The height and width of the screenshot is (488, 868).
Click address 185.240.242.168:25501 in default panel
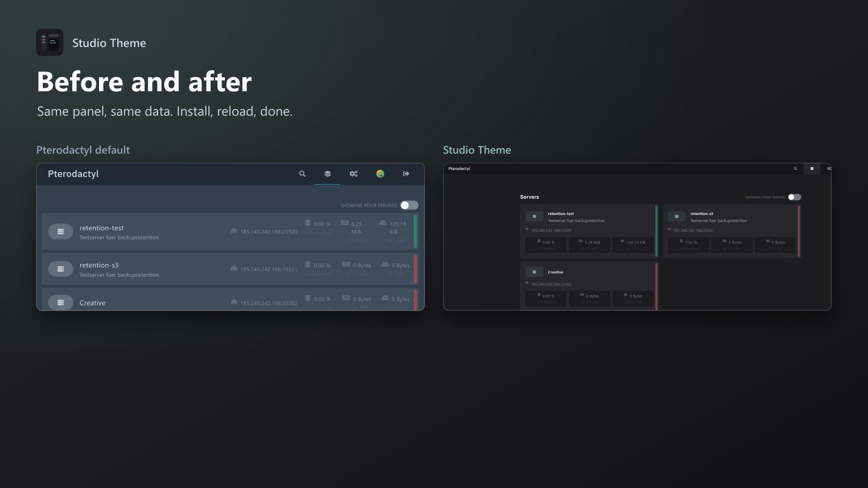point(269,269)
